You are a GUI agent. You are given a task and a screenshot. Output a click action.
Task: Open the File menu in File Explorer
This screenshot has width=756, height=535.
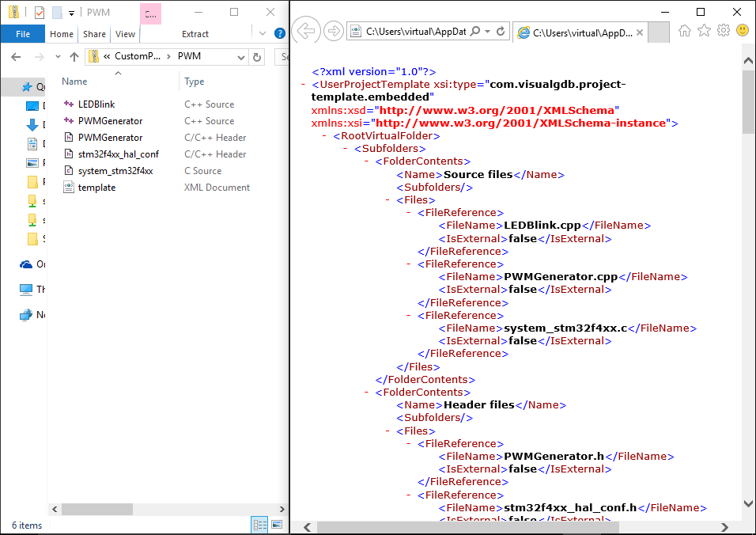coord(23,34)
